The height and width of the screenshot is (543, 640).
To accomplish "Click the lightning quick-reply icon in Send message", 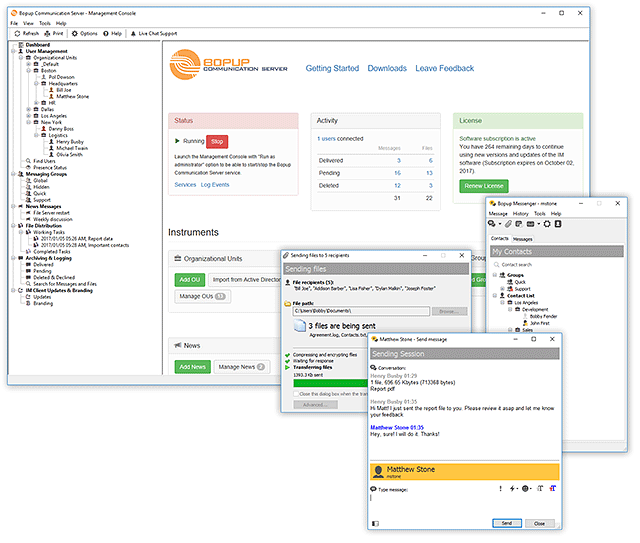I will (x=512, y=489).
